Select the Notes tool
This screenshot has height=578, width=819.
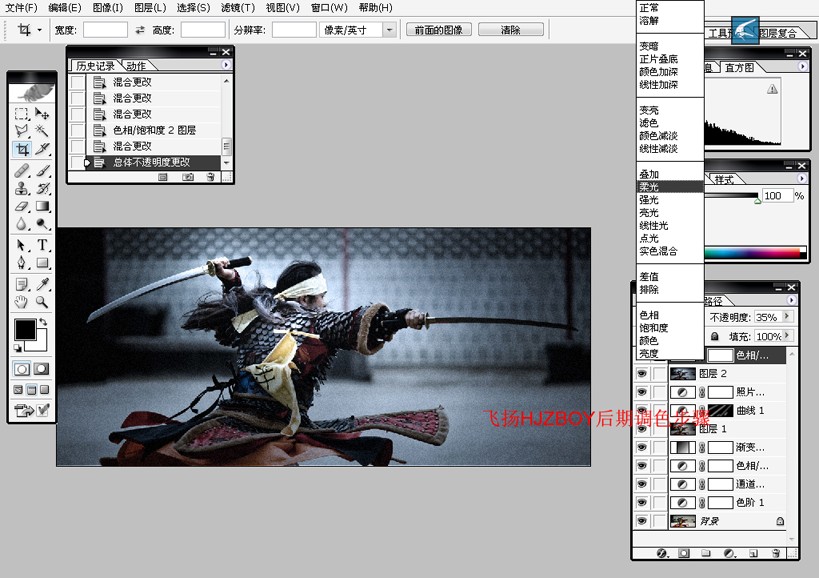(21, 284)
